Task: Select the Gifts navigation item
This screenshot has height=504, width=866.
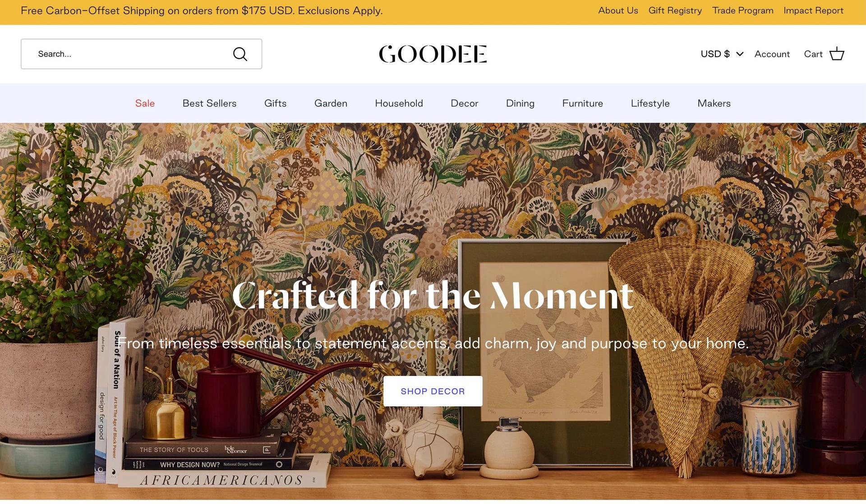Action: (x=275, y=103)
